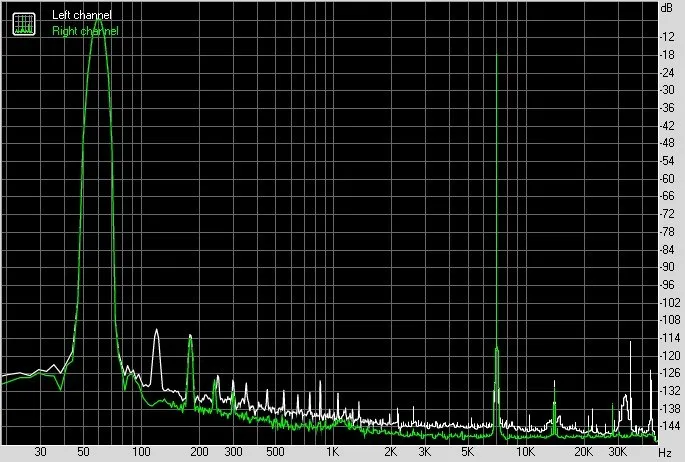This screenshot has height=462, width=685.
Task: Click the 10K frequency axis label
Action: click(x=525, y=452)
